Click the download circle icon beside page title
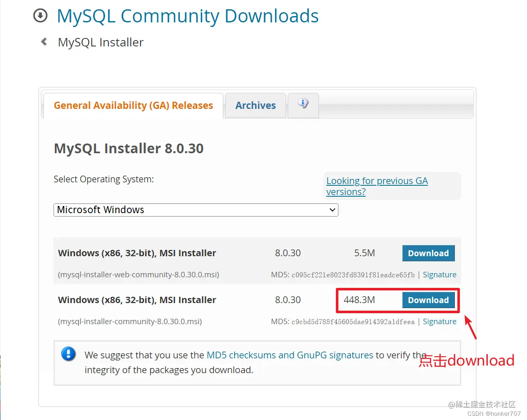Screen dimensions: 527x420 [41, 16]
